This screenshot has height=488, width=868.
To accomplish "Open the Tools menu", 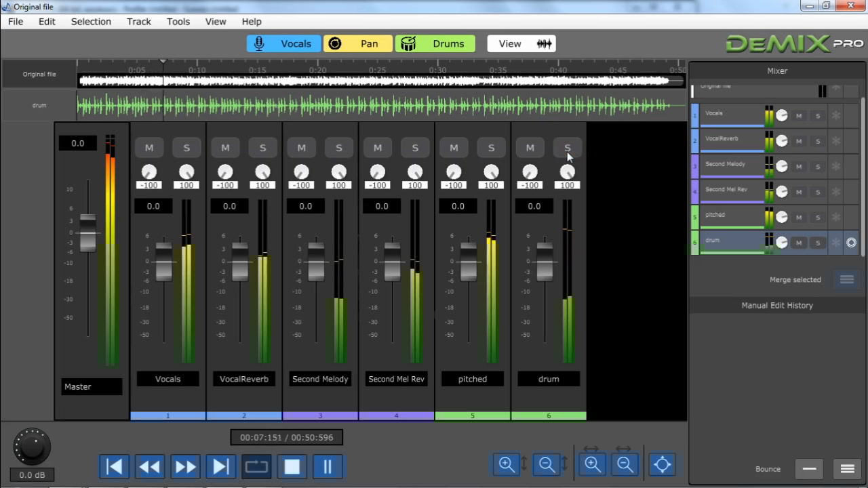I will click(x=178, y=21).
